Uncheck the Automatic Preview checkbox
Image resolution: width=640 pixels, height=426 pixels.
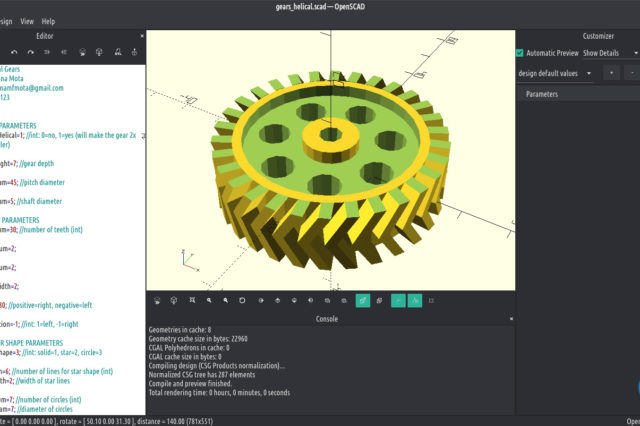pyautogui.click(x=520, y=52)
